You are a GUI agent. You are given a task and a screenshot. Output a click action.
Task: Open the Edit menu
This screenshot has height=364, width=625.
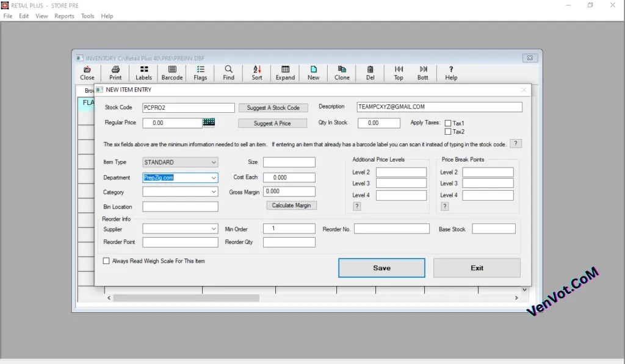[x=24, y=16]
